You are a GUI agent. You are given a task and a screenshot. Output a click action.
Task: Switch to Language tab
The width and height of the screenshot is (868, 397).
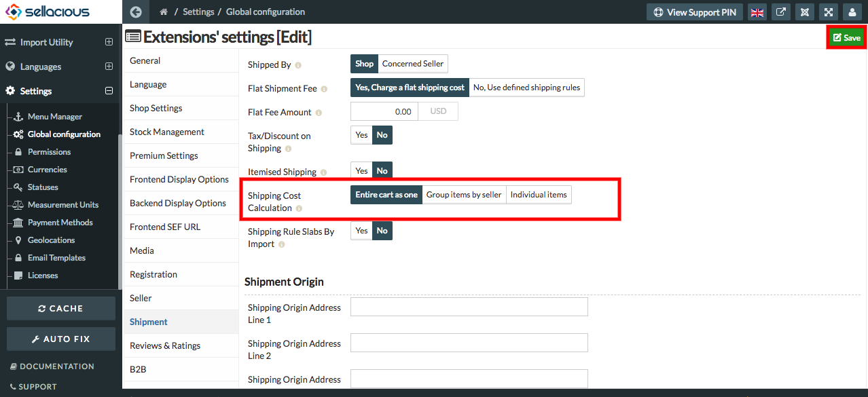click(x=181, y=84)
